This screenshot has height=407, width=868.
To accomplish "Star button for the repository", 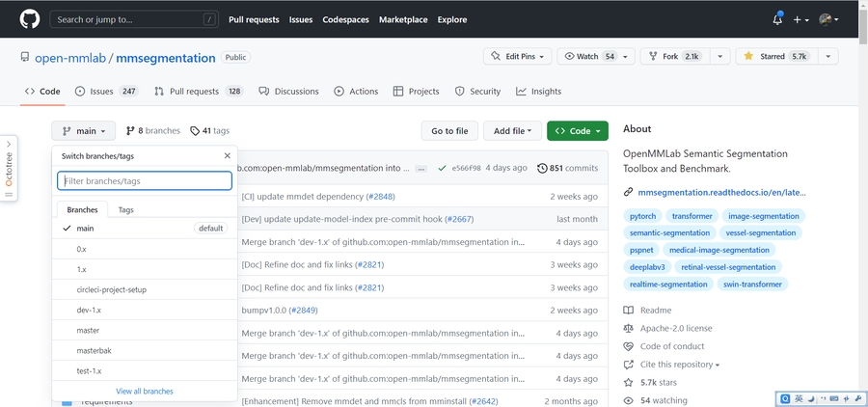I will pos(775,57).
